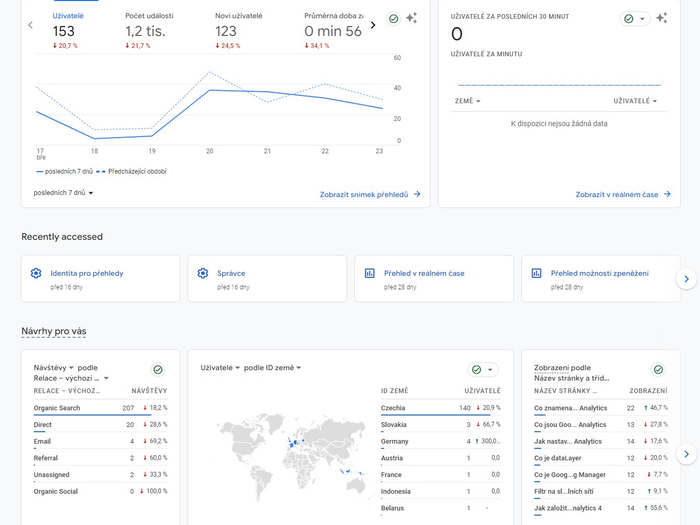
Task: Open the green check dropdown in the realtime card
Action: point(634,19)
